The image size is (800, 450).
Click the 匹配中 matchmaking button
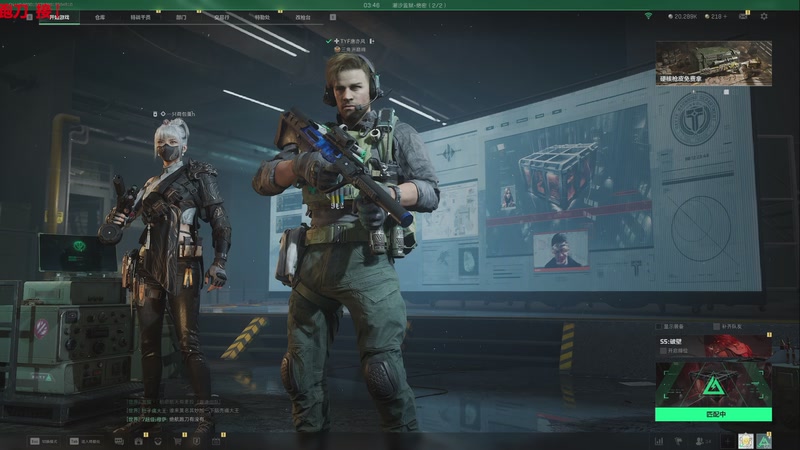pos(713,414)
